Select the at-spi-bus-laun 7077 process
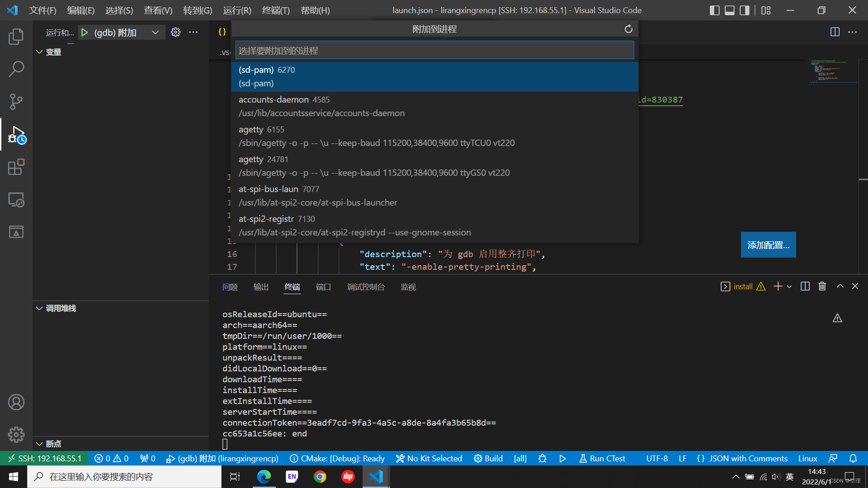Image resolution: width=868 pixels, height=488 pixels. click(434, 196)
